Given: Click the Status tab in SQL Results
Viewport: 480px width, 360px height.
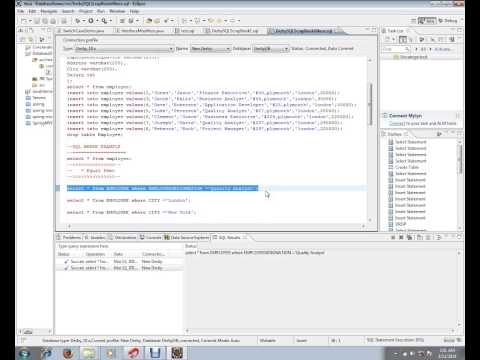Looking at the screenshot, I should click(x=191, y=246).
